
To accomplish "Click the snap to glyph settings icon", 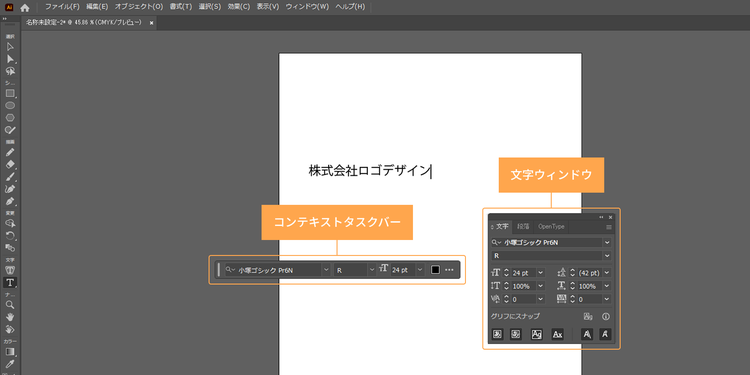I will (588, 317).
